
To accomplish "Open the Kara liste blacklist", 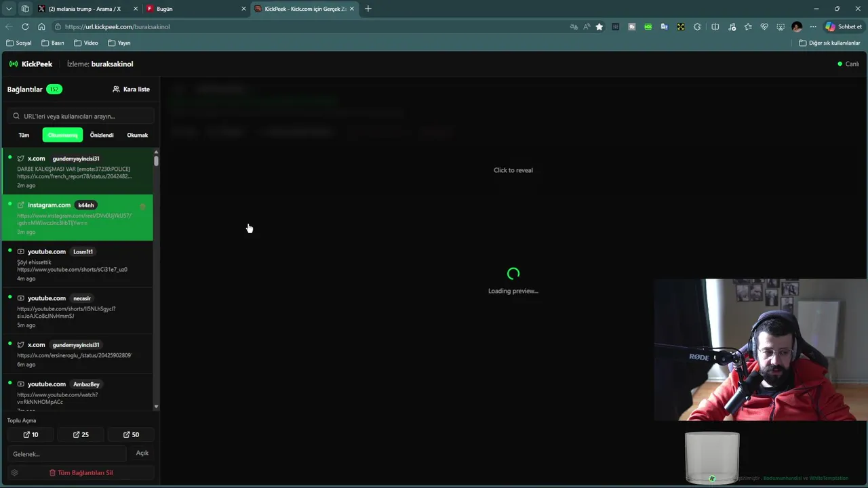I will coord(131,89).
